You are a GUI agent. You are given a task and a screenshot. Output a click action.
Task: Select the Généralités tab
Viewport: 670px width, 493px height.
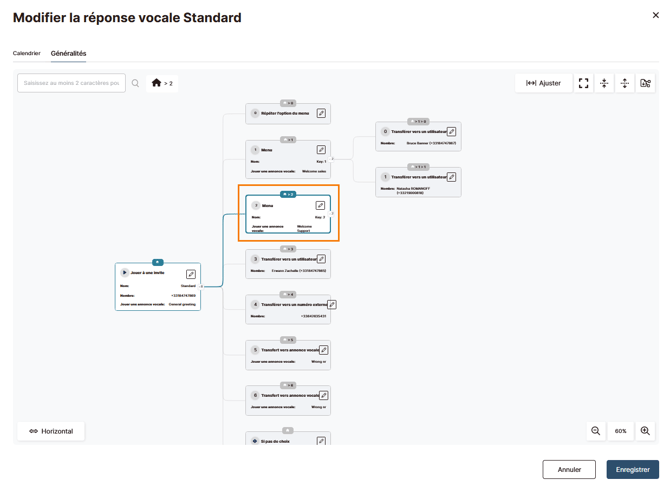pyautogui.click(x=68, y=53)
